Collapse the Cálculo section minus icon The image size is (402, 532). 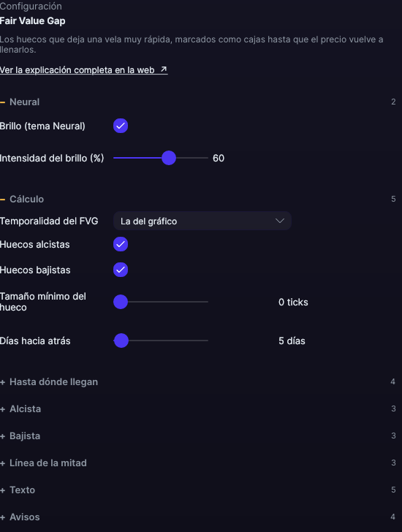click(3, 199)
